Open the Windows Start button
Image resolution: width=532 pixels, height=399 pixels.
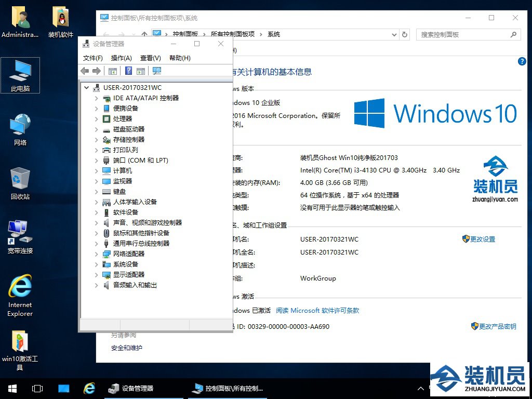tap(12, 388)
